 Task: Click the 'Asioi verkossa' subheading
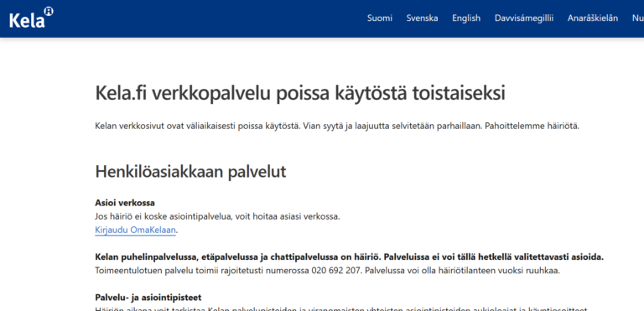pyautogui.click(x=125, y=203)
